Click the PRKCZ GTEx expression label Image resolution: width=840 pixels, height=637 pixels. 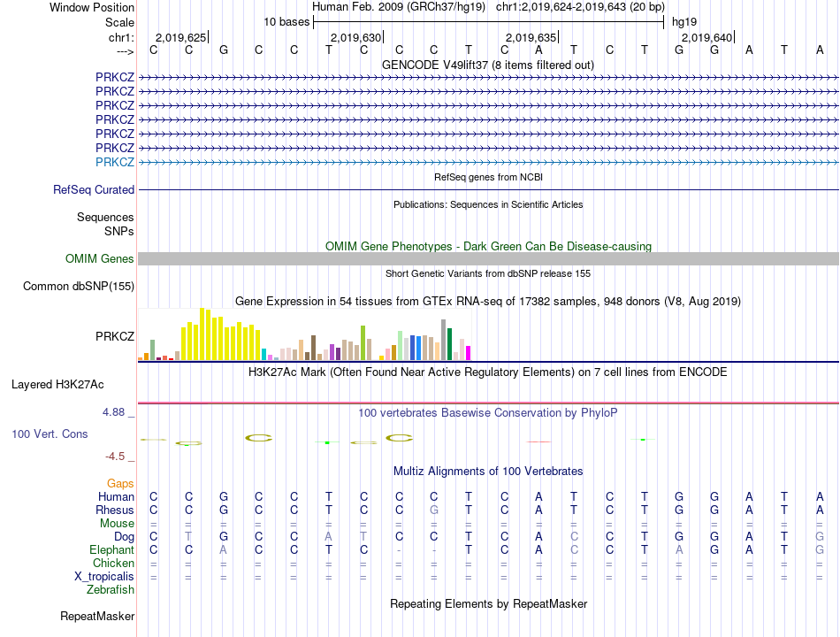[115, 337]
